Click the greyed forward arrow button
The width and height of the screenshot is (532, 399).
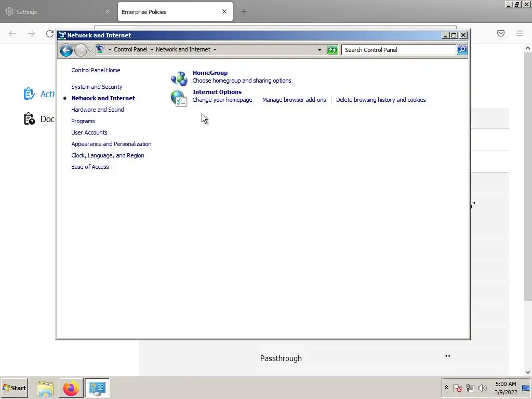pyautogui.click(x=81, y=50)
